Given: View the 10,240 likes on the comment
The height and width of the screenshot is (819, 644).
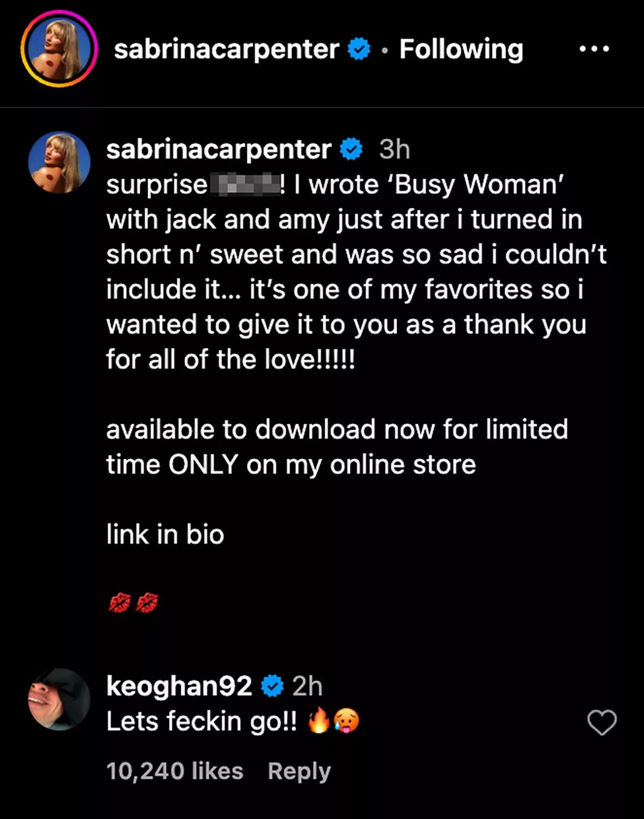Looking at the screenshot, I should click(175, 771).
